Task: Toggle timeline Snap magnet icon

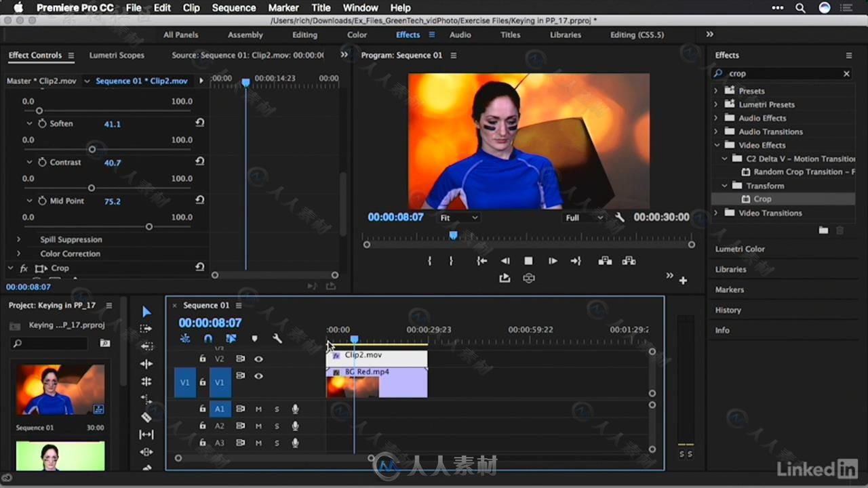Action: [208, 338]
